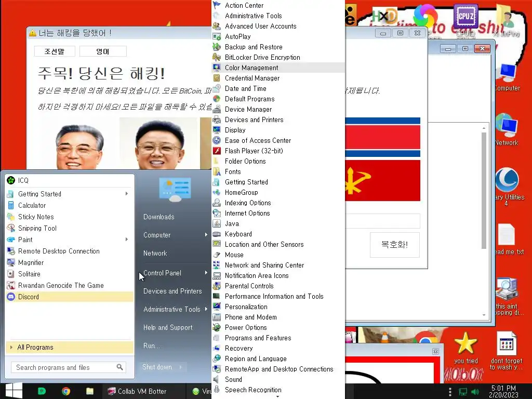The height and width of the screenshot is (399, 532).
Task: Select the 'you tried' star desktop icon
Action: [x=465, y=348]
